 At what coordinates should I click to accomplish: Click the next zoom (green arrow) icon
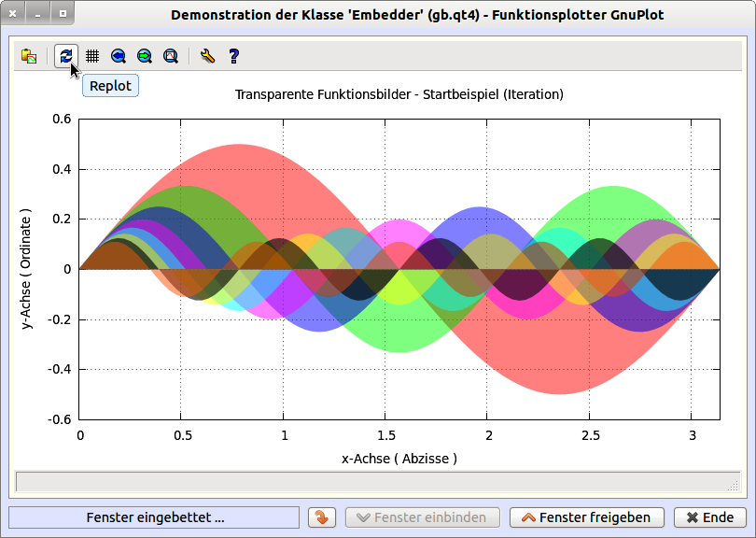click(x=145, y=56)
